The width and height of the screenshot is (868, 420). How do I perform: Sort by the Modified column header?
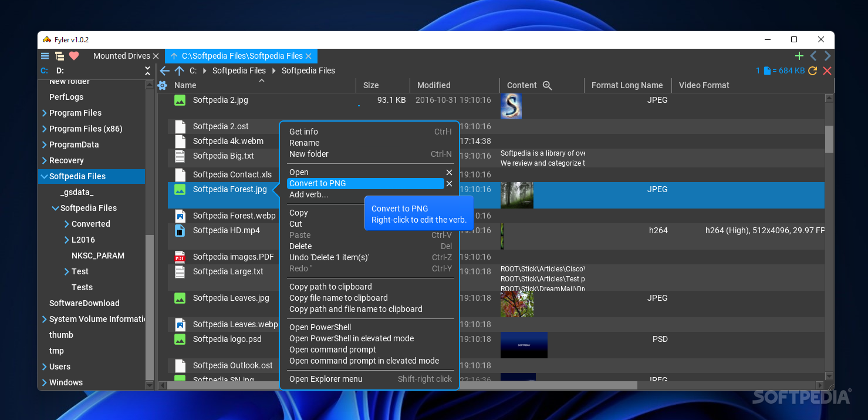coord(434,85)
